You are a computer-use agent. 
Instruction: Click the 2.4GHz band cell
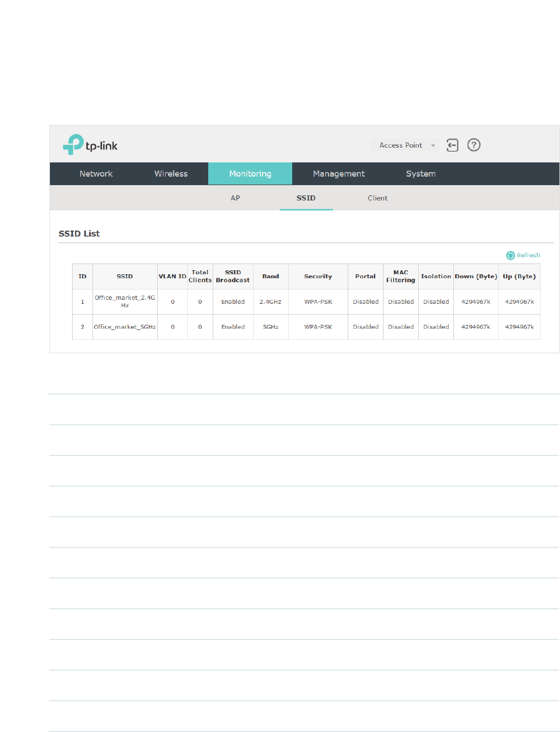click(x=271, y=302)
